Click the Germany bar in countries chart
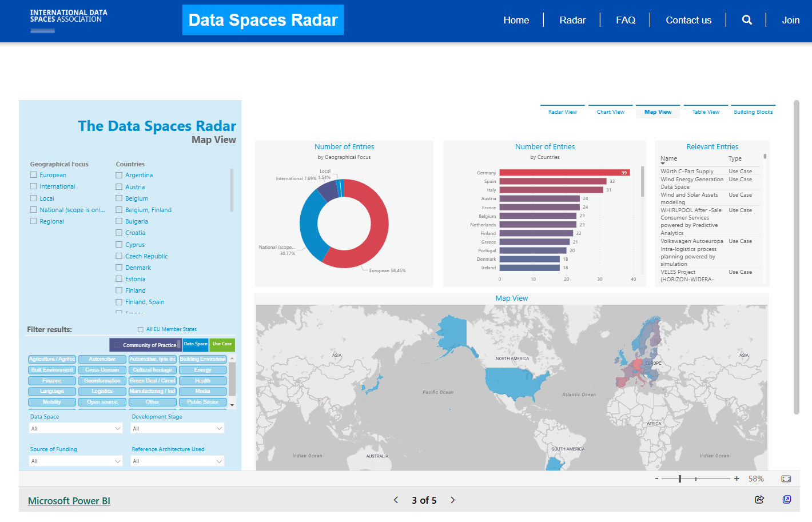 point(564,173)
